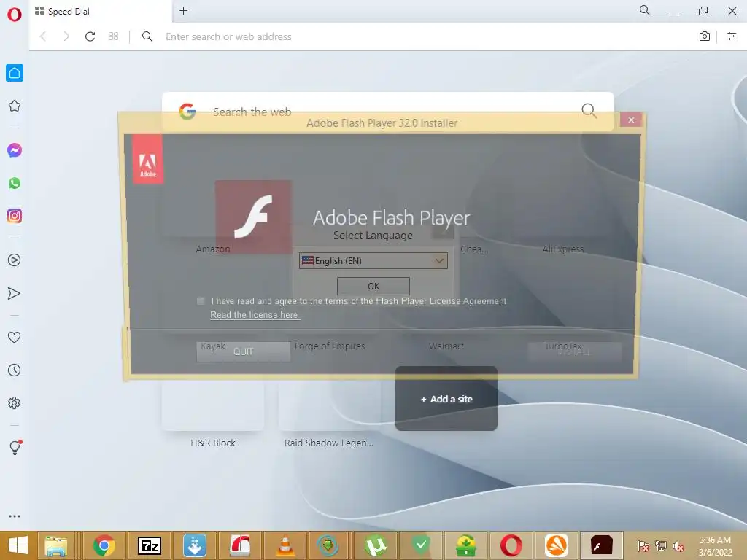Viewport: 747px width, 560px height.
Task: Open the three-dot sidebar setup
Action: coord(15,516)
